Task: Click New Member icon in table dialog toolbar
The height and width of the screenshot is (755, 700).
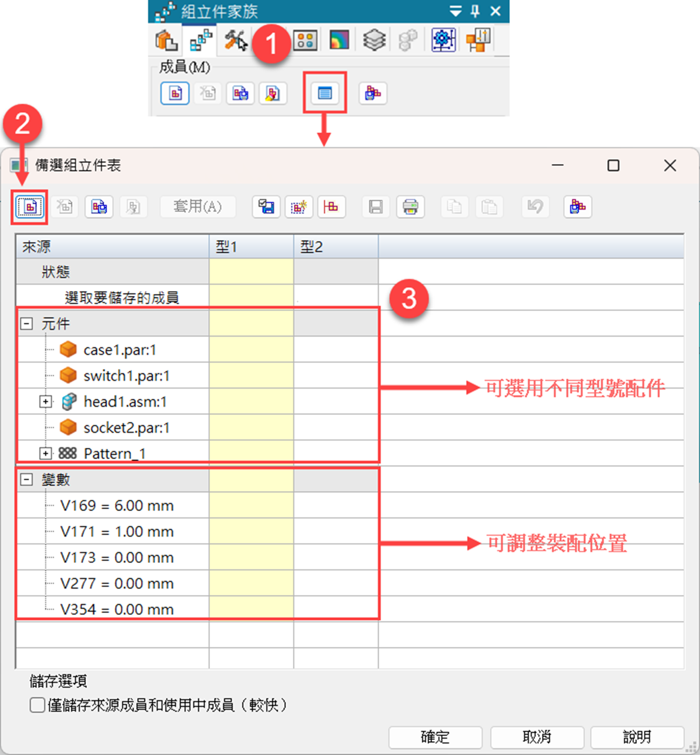Action: tap(30, 207)
